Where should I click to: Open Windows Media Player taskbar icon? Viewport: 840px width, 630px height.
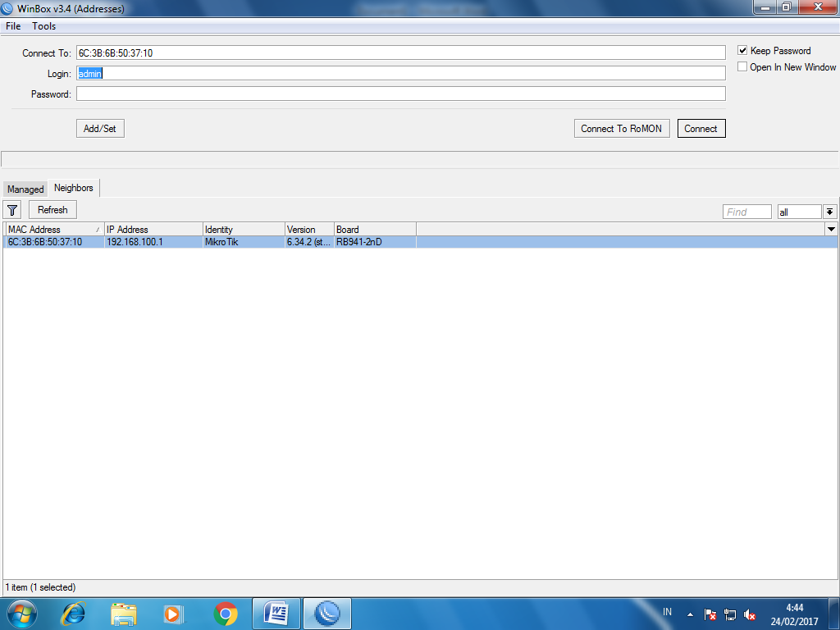click(x=173, y=614)
